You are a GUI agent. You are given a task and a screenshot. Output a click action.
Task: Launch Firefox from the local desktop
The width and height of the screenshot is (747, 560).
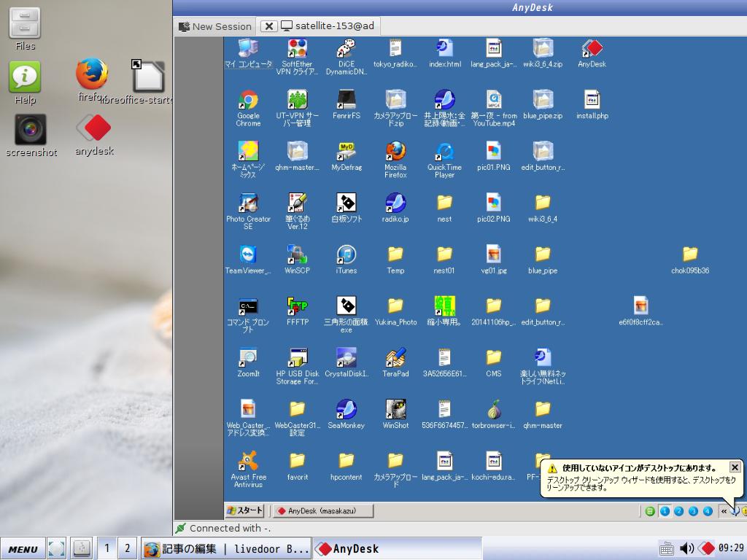tap(91, 79)
